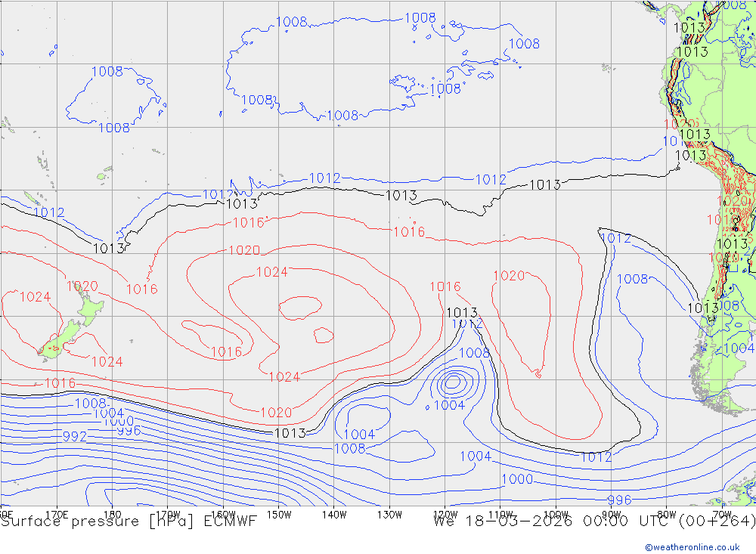Click the 110W longitude label
756x554 pixels.
pyautogui.click(x=500, y=515)
